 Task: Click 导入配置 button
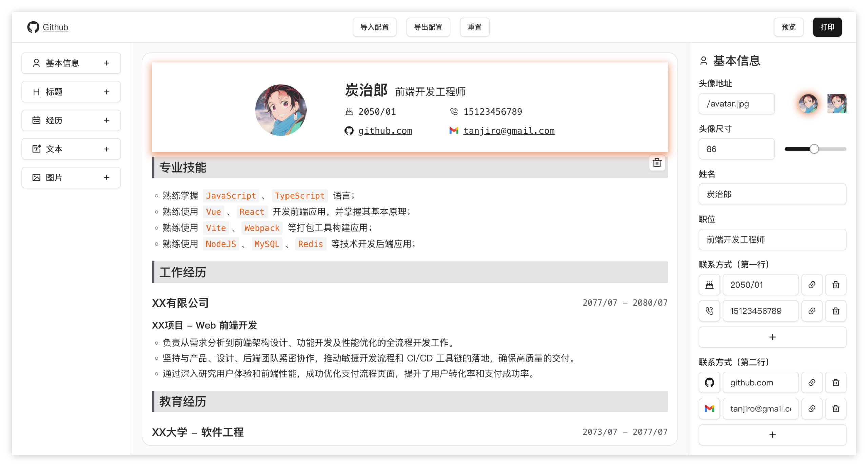tap(374, 27)
